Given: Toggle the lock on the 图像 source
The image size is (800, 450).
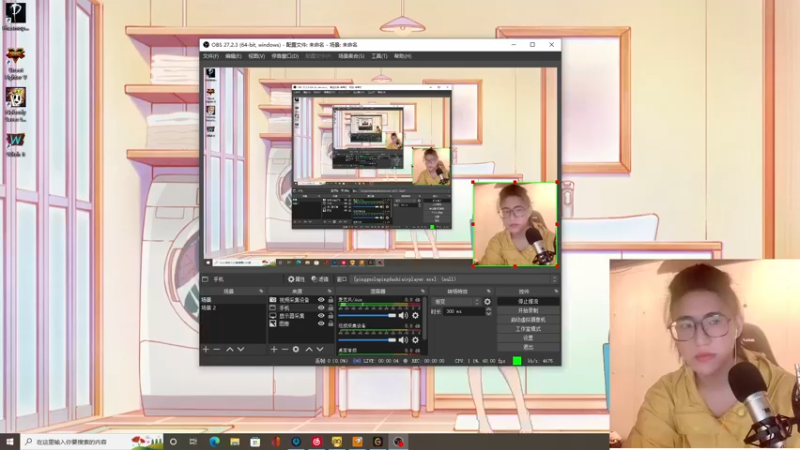Looking at the screenshot, I should [x=331, y=323].
